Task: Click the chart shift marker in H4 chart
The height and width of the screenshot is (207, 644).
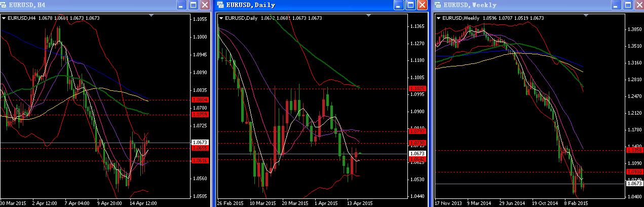Action: (150, 16)
